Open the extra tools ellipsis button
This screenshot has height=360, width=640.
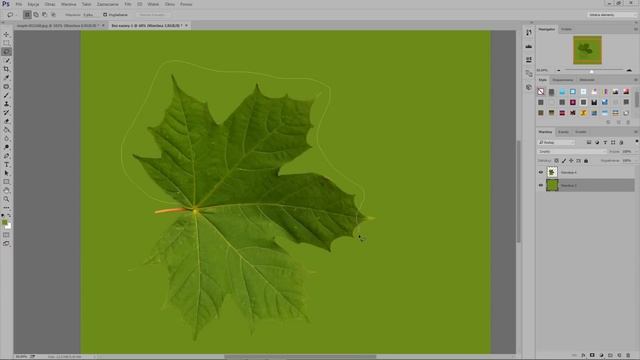pyautogui.click(x=6, y=207)
